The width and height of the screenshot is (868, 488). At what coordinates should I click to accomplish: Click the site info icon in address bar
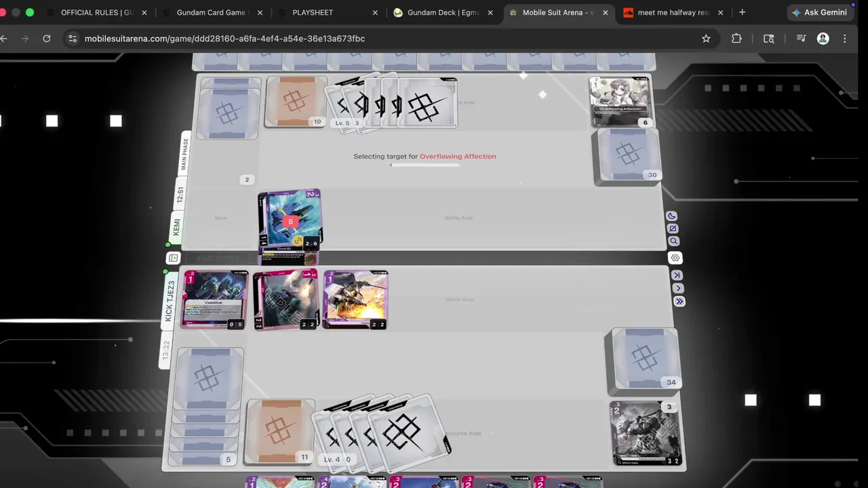[73, 39]
